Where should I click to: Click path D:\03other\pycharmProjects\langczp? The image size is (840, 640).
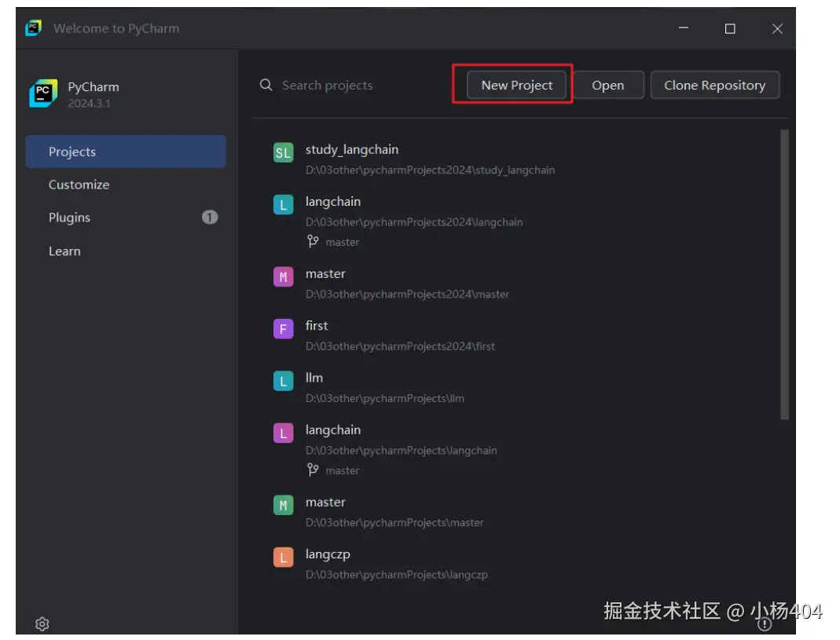(397, 575)
